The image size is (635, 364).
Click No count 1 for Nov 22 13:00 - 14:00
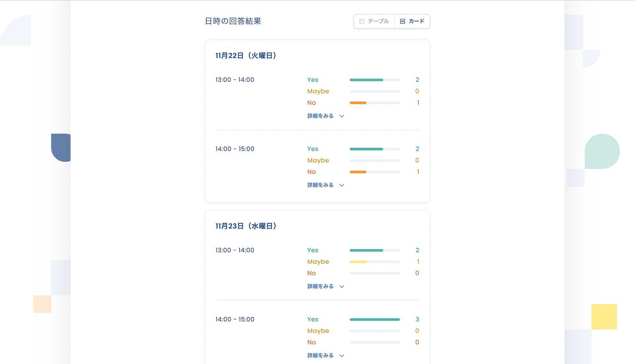418,103
